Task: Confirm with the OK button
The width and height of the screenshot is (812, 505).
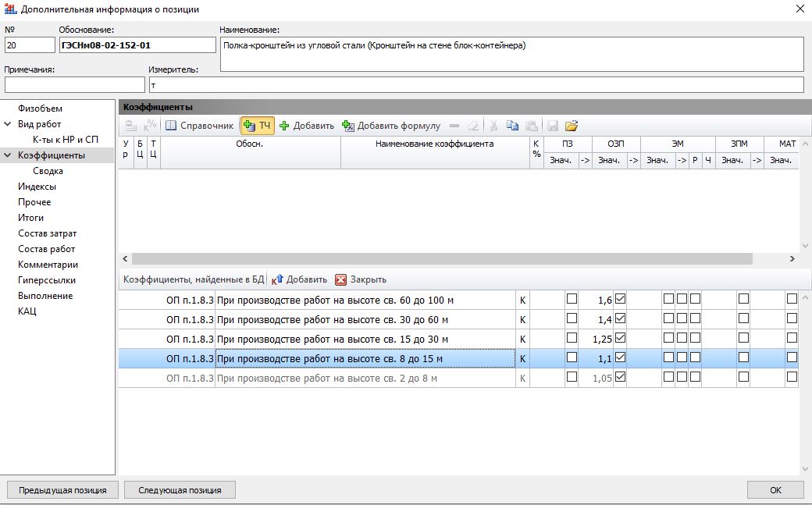Action: [775, 490]
